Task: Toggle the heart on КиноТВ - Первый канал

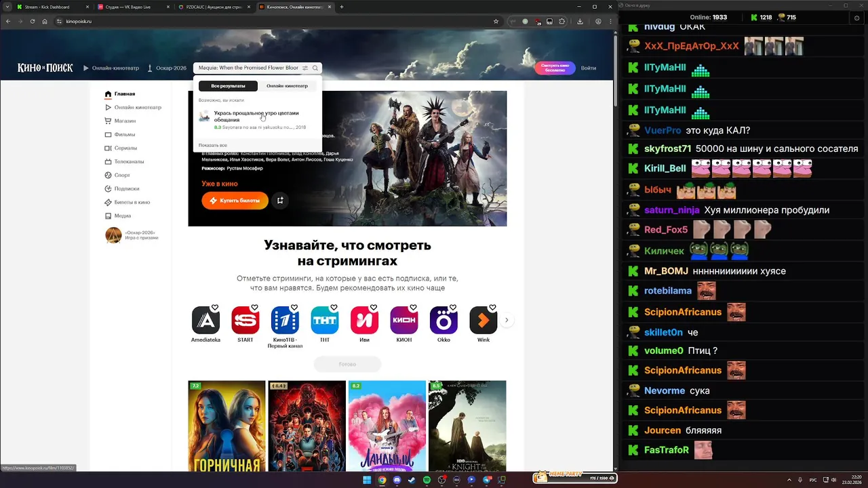Action: click(294, 308)
